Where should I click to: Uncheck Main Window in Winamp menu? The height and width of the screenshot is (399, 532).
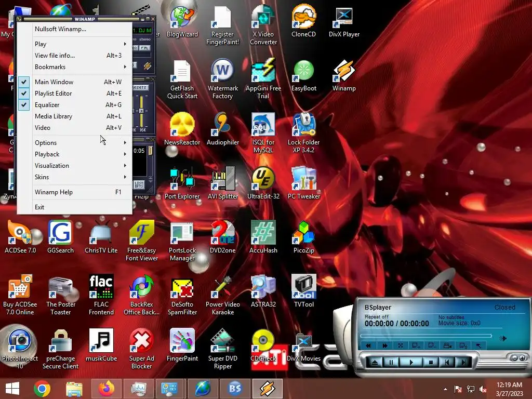(74, 82)
